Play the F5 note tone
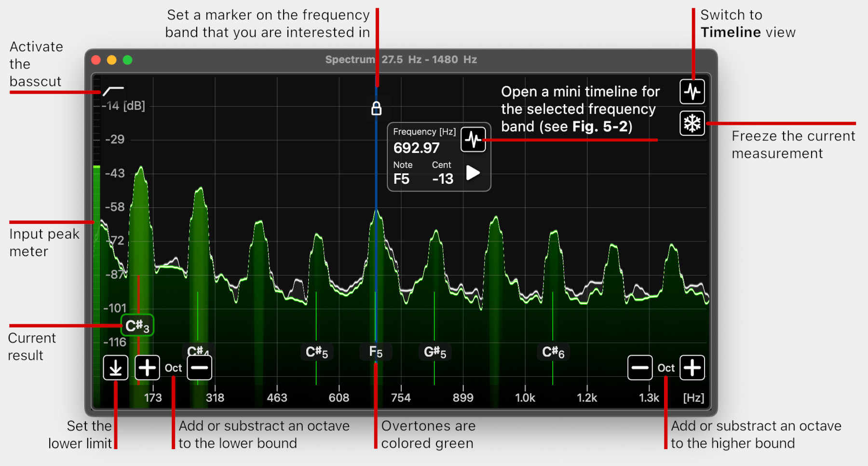Image resolution: width=868 pixels, height=466 pixels. 473,173
